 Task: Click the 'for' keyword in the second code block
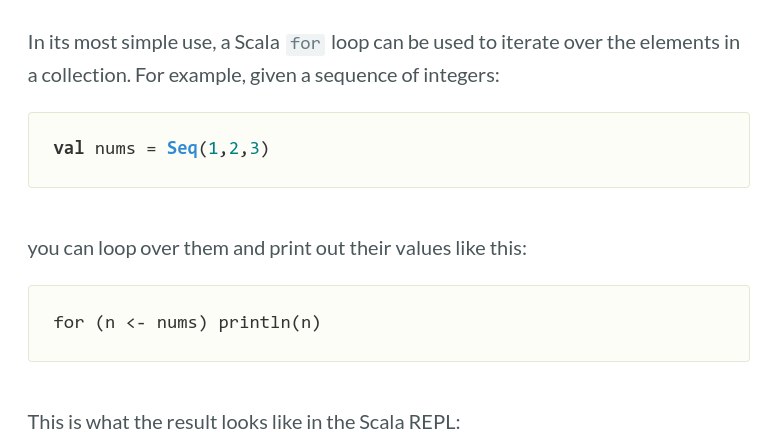point(69,322)
